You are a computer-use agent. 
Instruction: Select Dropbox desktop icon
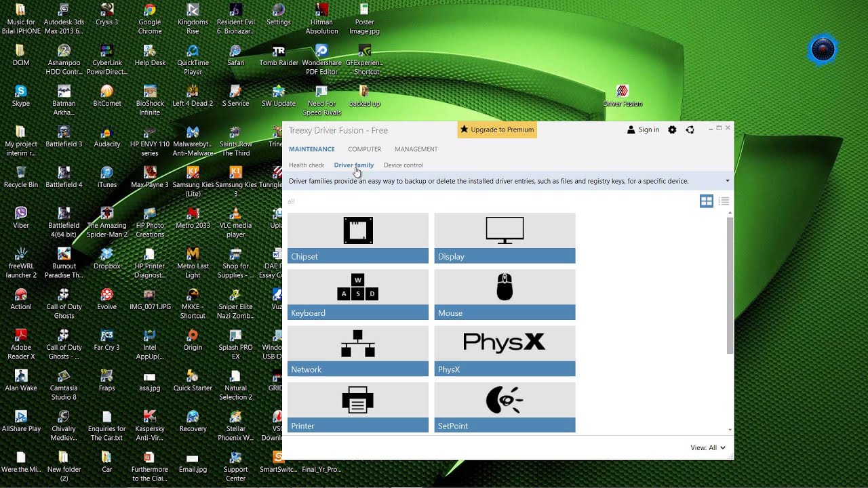[x=107, y=259]
